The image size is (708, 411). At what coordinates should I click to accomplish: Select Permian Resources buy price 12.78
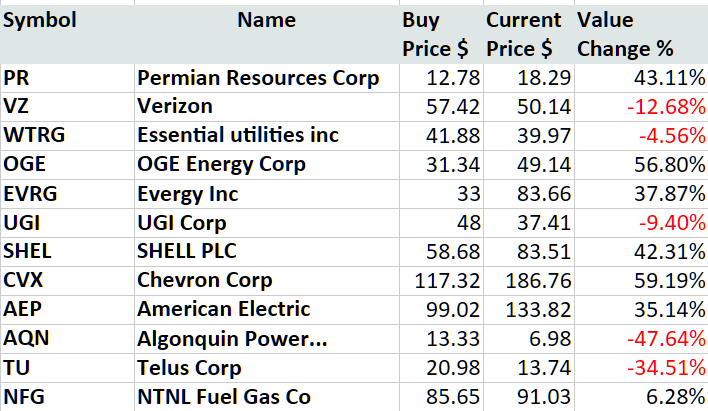point(452,78)
